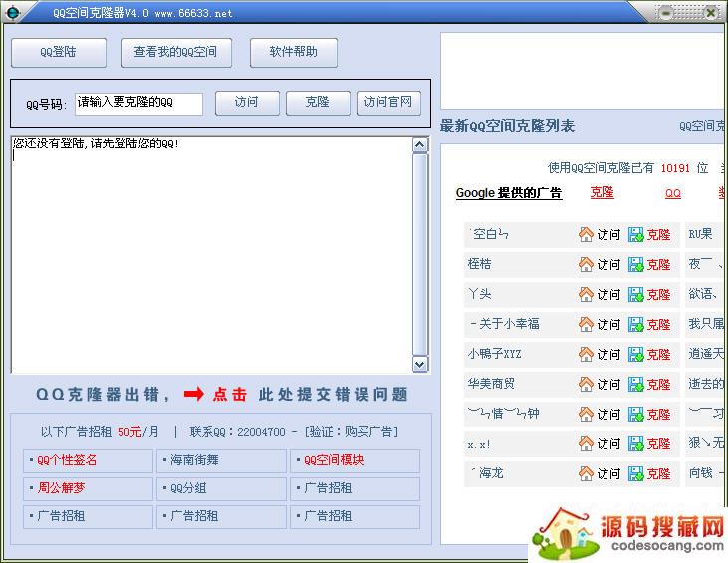728x563 pixels.
Task: Click clone save icon for 关于小幸福 row
Action: point(635,325)
